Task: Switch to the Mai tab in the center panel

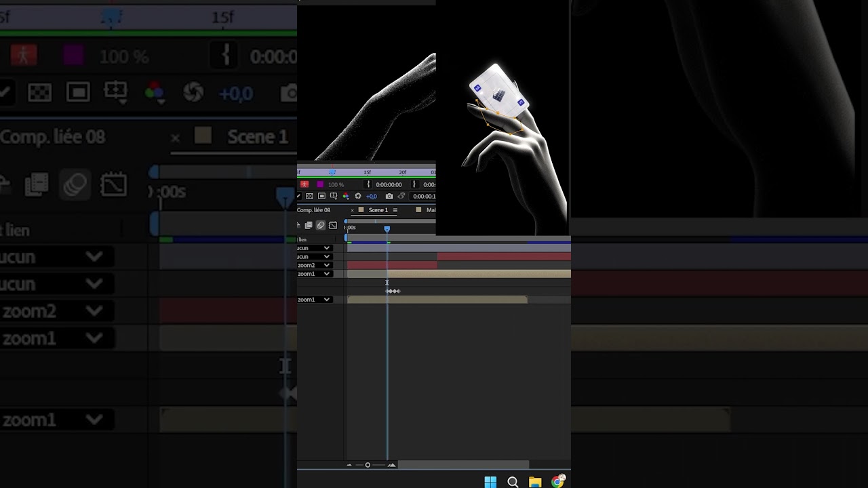Action: click(431, 210)
